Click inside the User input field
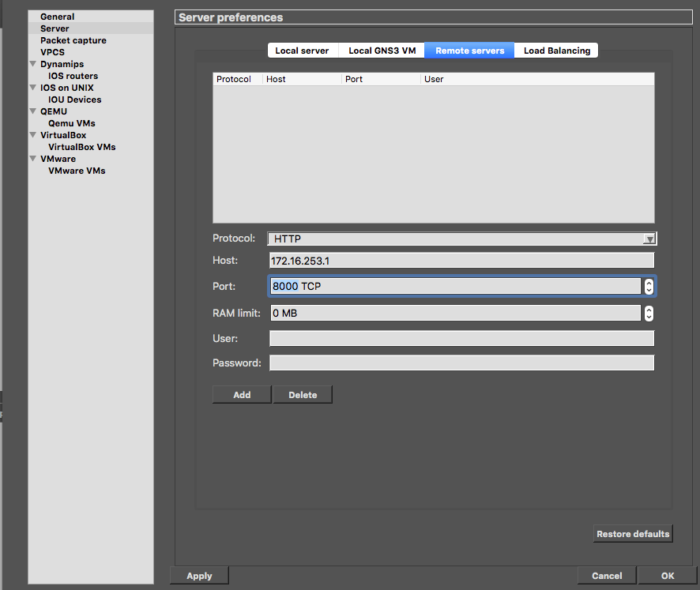Viewport: 700px width, 590px height. [462, 338]
